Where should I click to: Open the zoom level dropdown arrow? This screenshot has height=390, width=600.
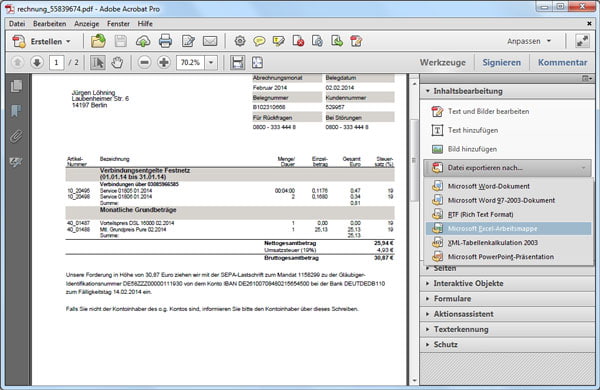(x=211, y=62)
